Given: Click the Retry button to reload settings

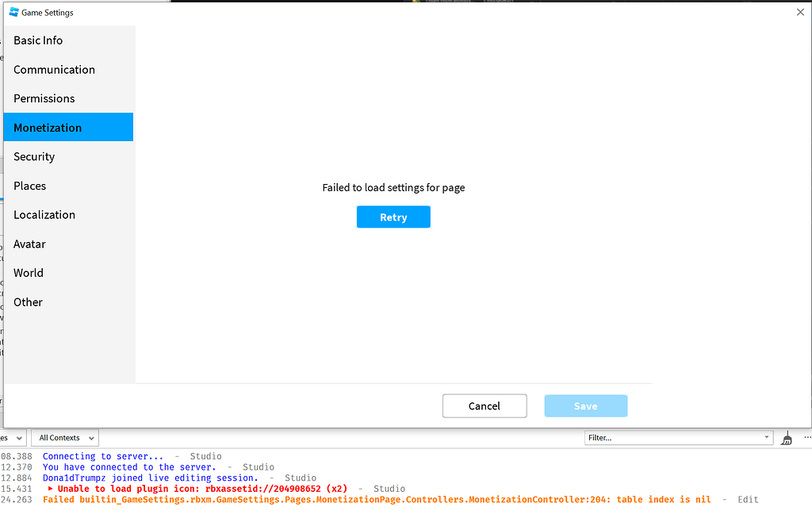Looking at the screenshot, I should [x=393, y=217].
